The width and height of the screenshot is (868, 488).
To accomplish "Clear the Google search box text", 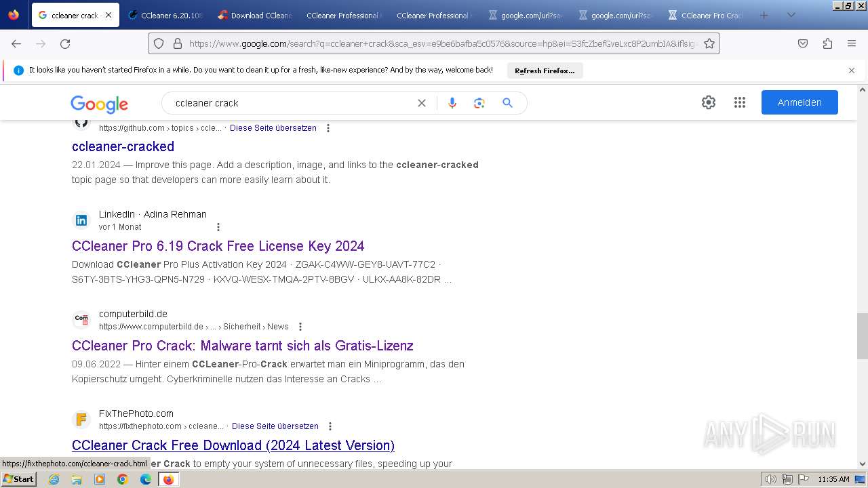I will click(422, 103).
